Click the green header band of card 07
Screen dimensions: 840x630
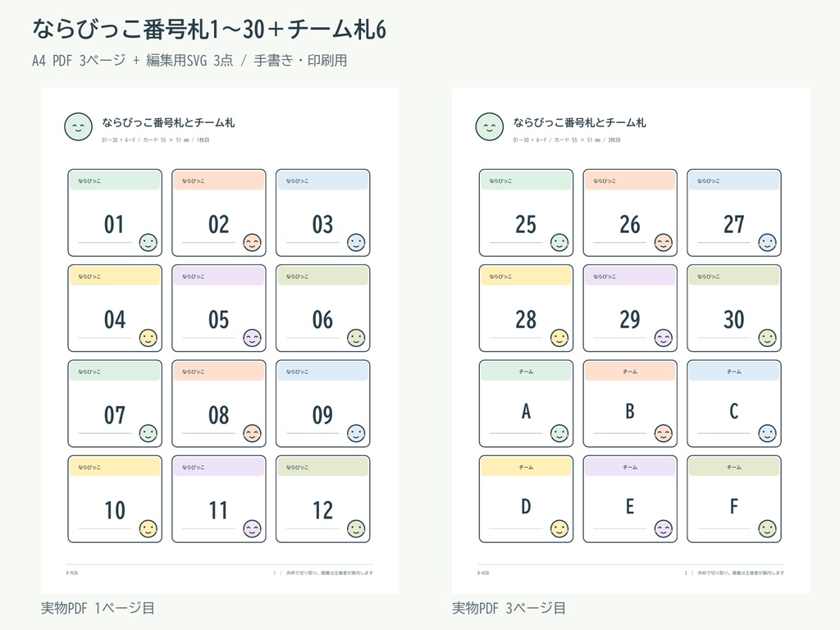click(115, 372)
